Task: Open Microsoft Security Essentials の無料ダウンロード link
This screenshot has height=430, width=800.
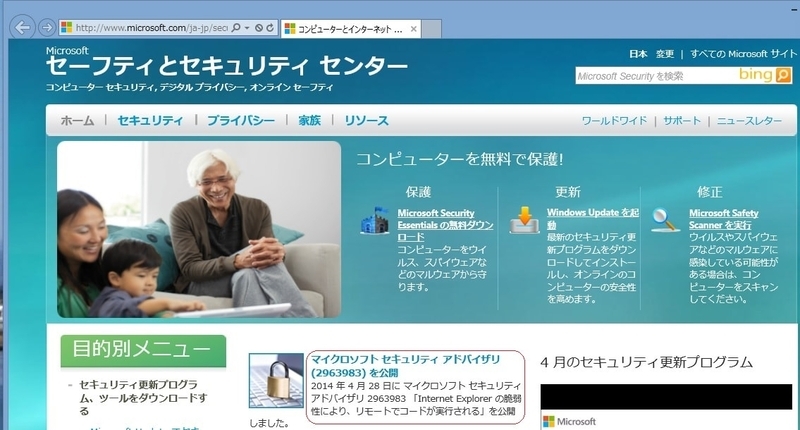Action: coord(445,225)
